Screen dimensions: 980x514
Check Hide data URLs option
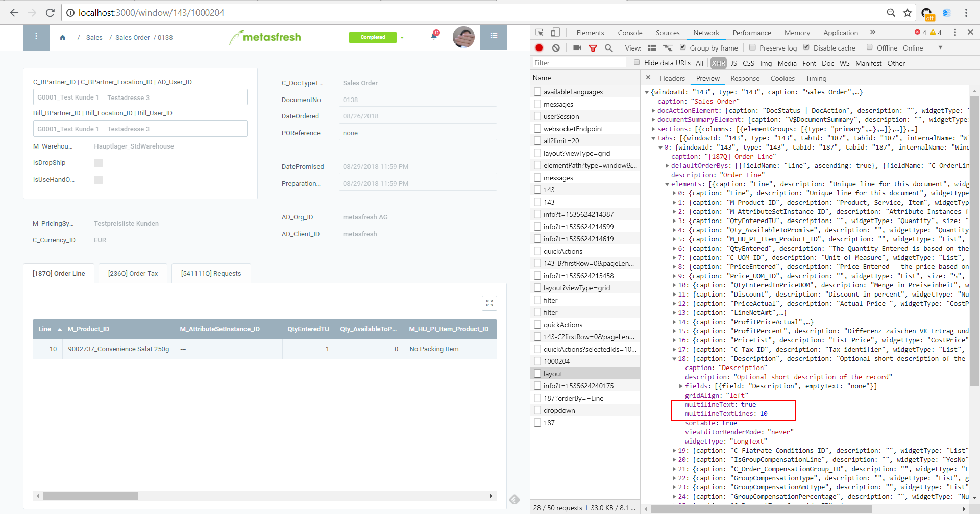637,62
